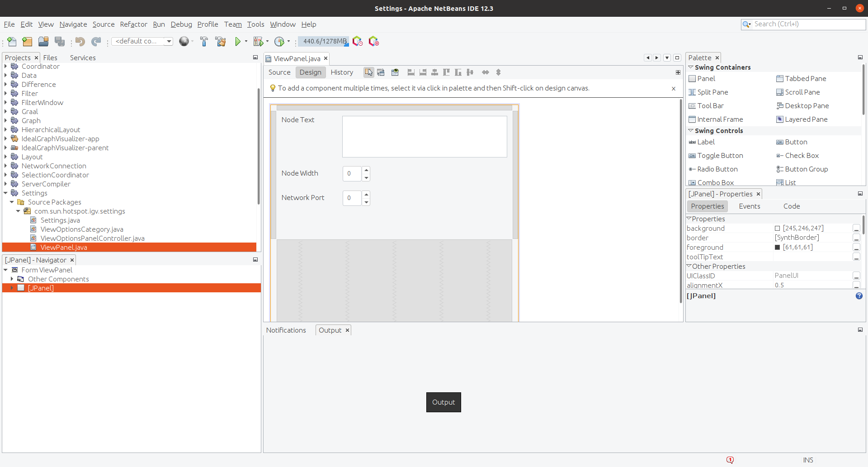The width and height of the screenshot is (868, 467).
Task: Expand the Graph project node
Action: click(5, 121)
